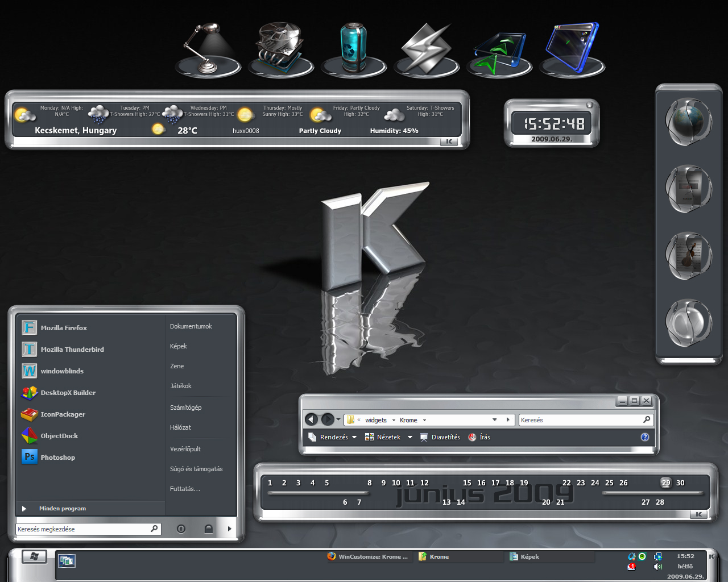Click the clock widget's small corner button
Viewport: 728px width, 582px height.
589,105
